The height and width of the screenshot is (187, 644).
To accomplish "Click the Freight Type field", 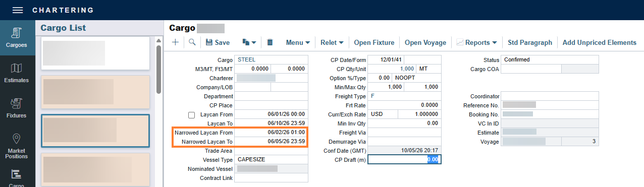I will point(404,96).
